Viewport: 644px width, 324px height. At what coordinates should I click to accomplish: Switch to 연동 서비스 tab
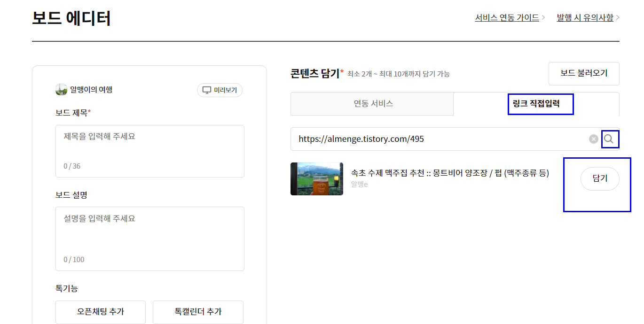[x=372, y=104]
